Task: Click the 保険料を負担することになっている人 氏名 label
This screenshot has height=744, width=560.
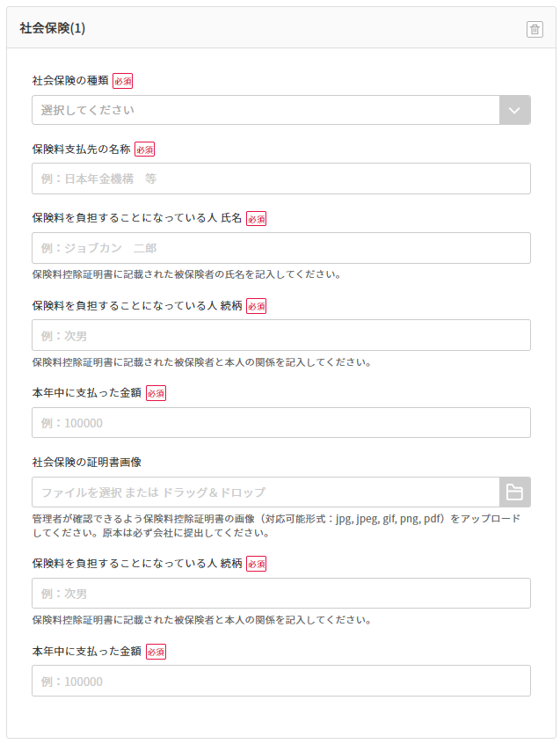Action: [x=136, y=218]
